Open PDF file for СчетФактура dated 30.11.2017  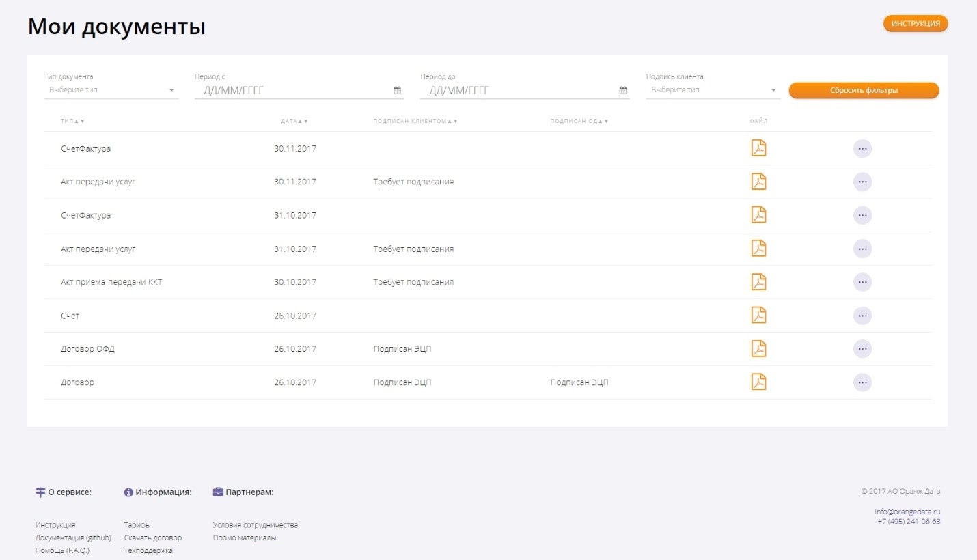(x=758, y=148)
